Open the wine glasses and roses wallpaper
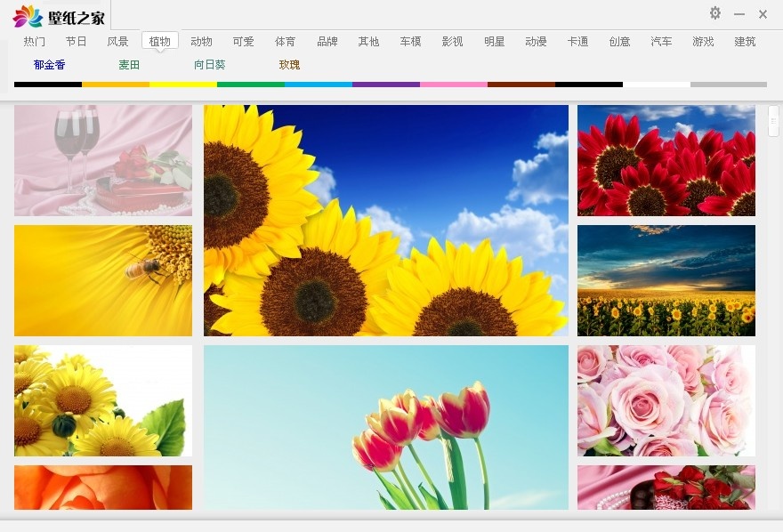Screen dimensions: 783x532 tap(103, 160)
